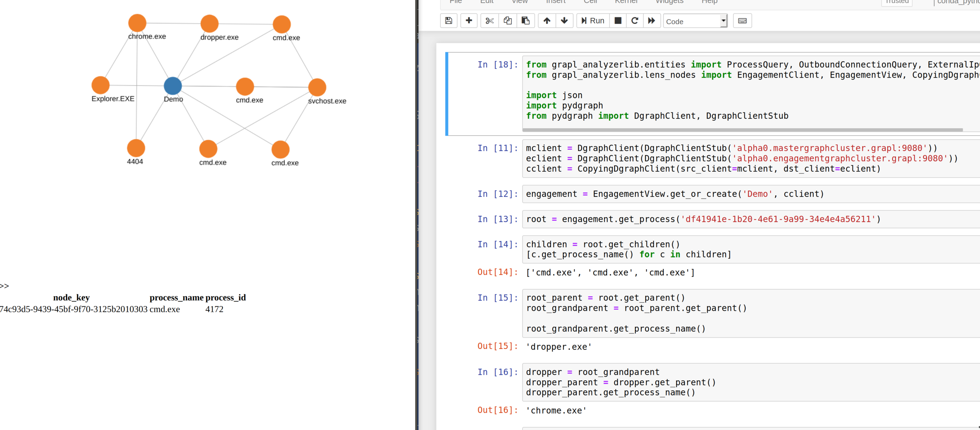Select the dropper.exe node in graph
Viewport: 980px width, 430px height.
209,24
